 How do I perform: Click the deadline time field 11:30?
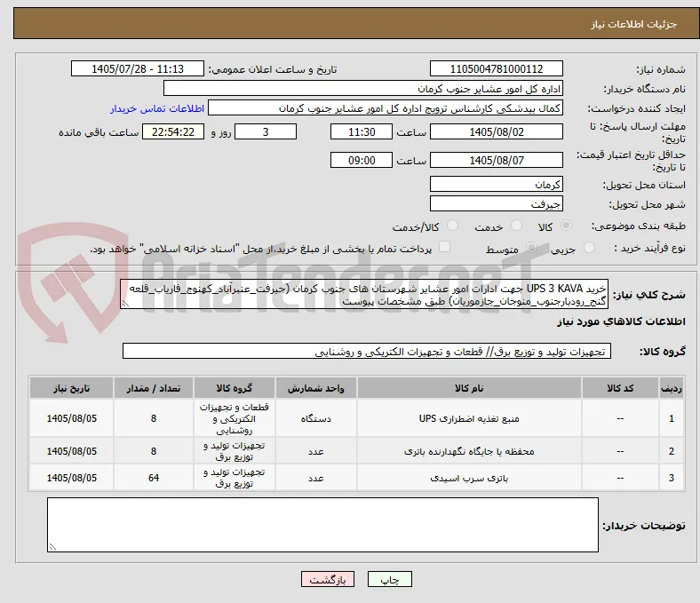coord(362,131)
